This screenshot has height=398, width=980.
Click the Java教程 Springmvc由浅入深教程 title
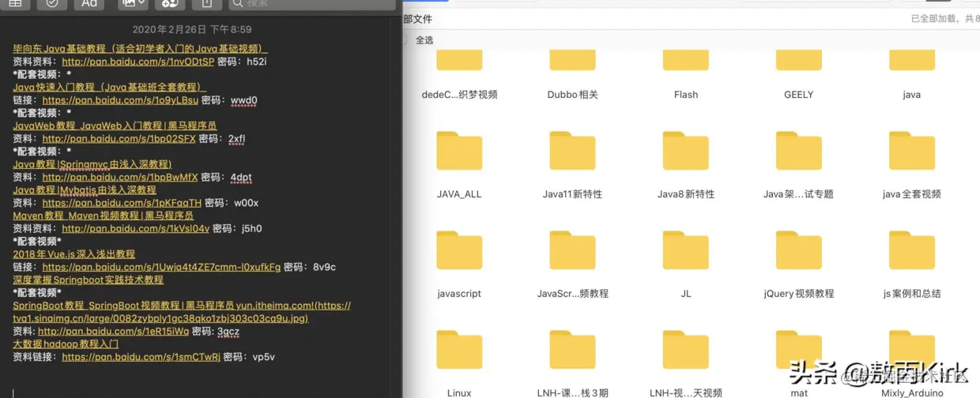92,164
